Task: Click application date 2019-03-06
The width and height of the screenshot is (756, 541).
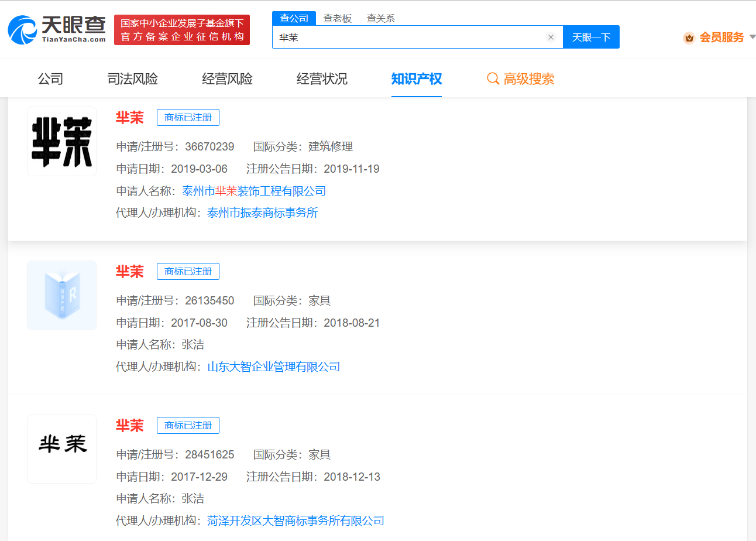Action: coord(200,169)
